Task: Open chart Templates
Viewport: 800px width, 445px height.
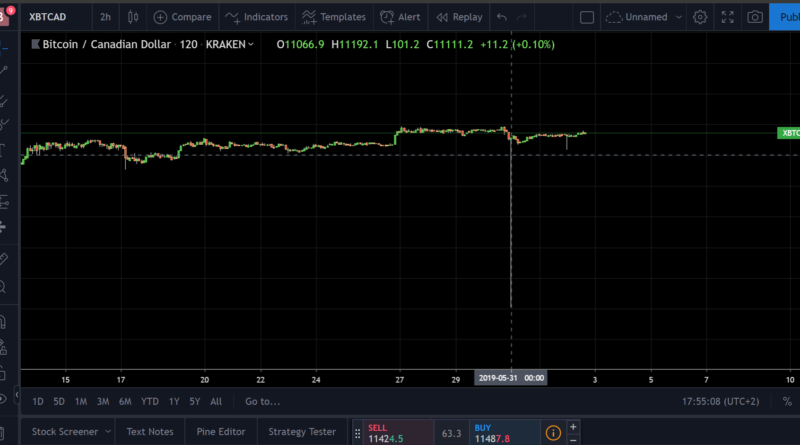Action: tap(335, 17)
